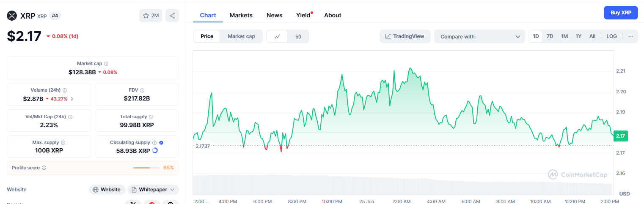
Task: Click the circulating supply verified badge
Action: [161, 143]
